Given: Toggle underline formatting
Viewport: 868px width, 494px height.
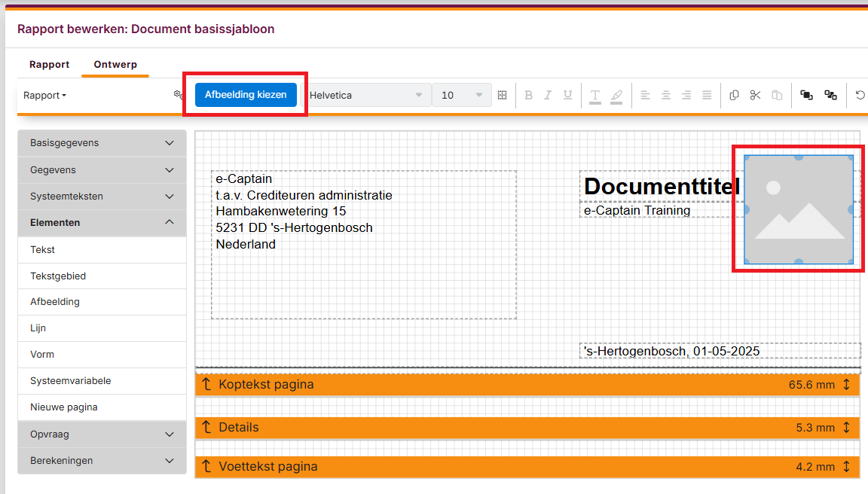Looking at the screenshot, I should click(567, 95).
